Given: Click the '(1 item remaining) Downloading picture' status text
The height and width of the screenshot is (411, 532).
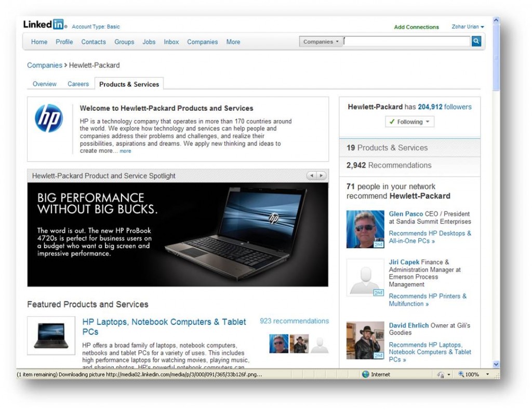Looking at the screenshot, I should [139, 374].
